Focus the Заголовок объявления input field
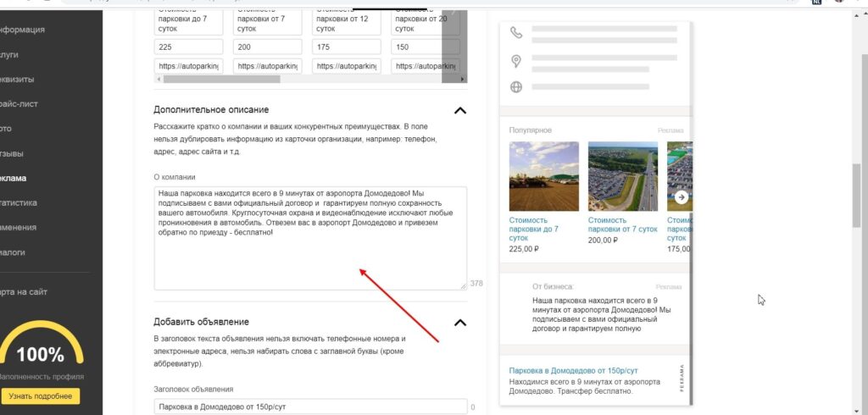Viewport: 868px width, 415px height. pyautogui.click(x=309, y=407)
